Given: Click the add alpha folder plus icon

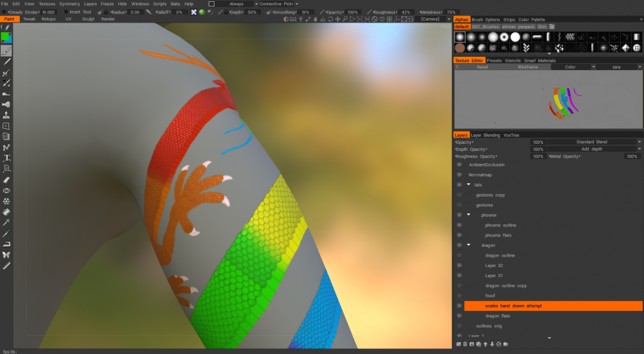Looking at the screenshot, I should [x=552, y=26].
